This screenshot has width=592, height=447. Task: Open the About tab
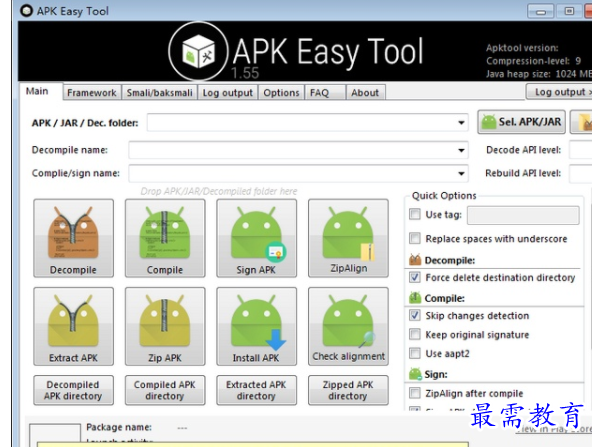click(365, 92)
